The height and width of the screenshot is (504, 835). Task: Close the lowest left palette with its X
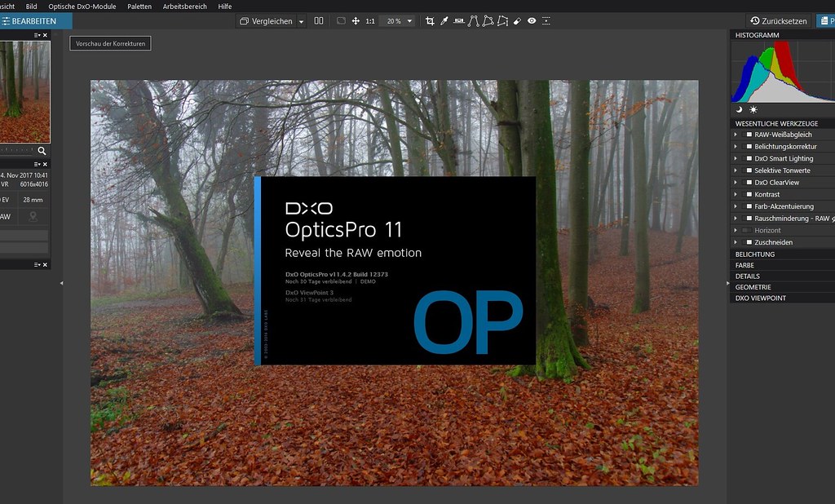pyautogui.click(x=46, y=265)
